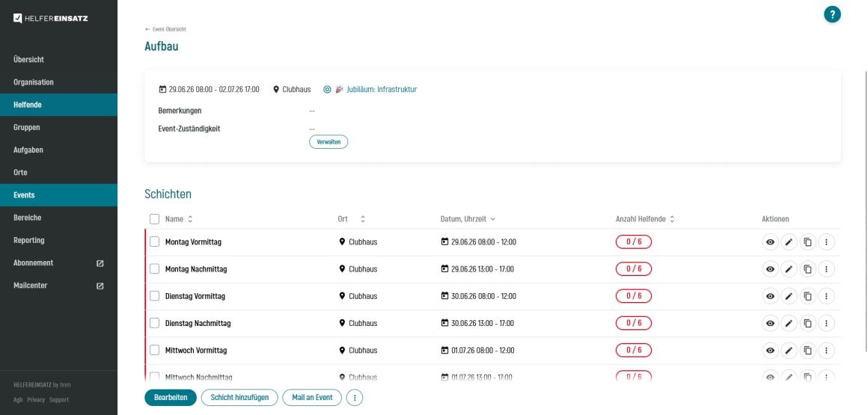Copy the Mittwoch Vormittag shift
Image resolution: width=868 pixels, height=415 pixels.
pos(807,350)
